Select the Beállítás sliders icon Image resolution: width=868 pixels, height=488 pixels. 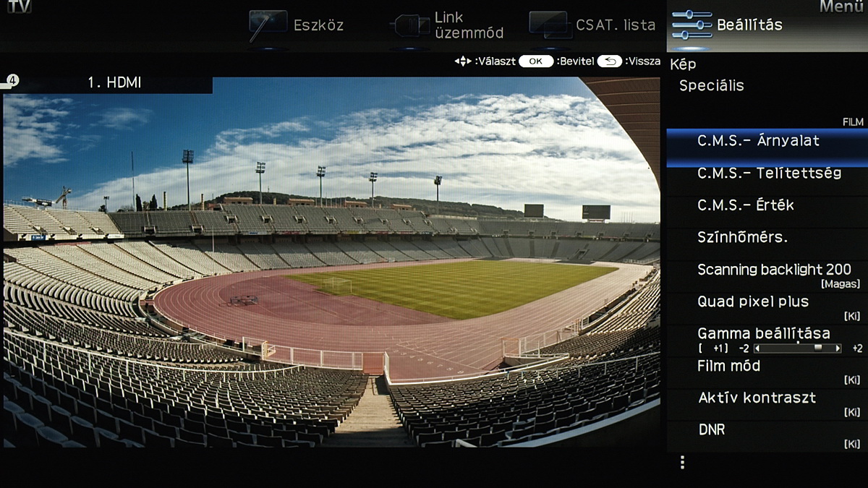point(692,25)
